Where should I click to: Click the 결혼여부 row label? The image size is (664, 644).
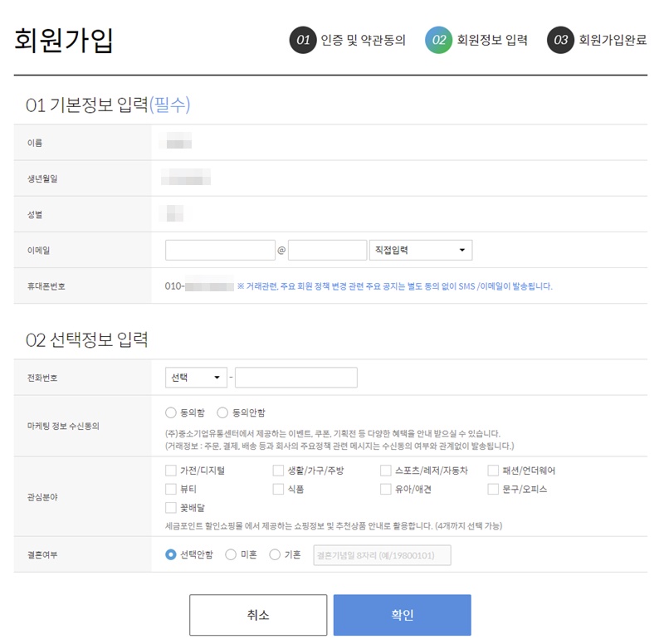[x=42, y=555]
